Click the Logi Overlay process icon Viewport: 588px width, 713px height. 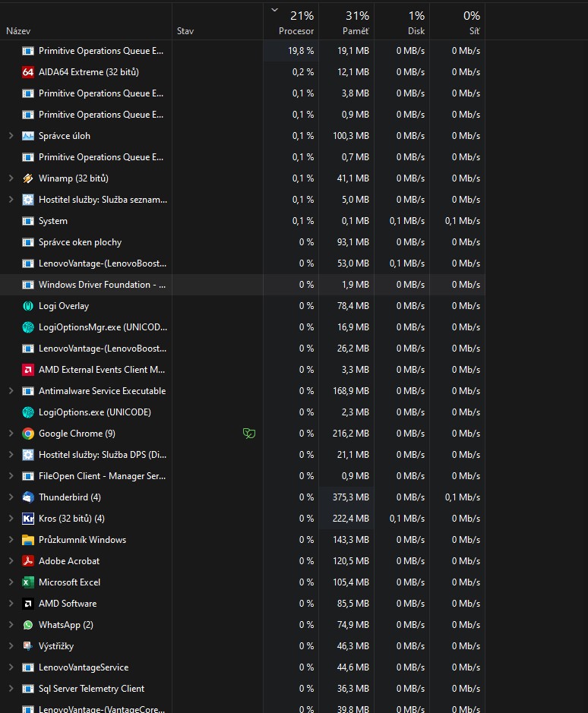point(28,306)
